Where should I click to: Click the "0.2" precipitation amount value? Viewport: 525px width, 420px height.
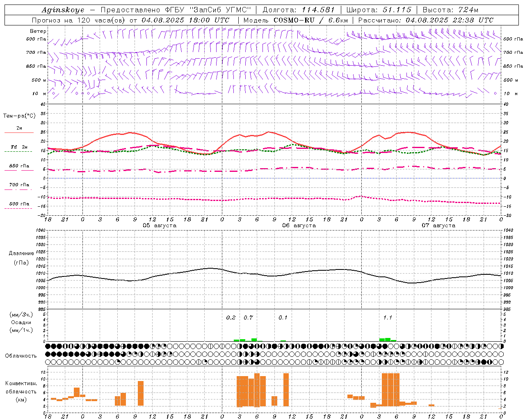pyautogui.click(x=231, y=317)
